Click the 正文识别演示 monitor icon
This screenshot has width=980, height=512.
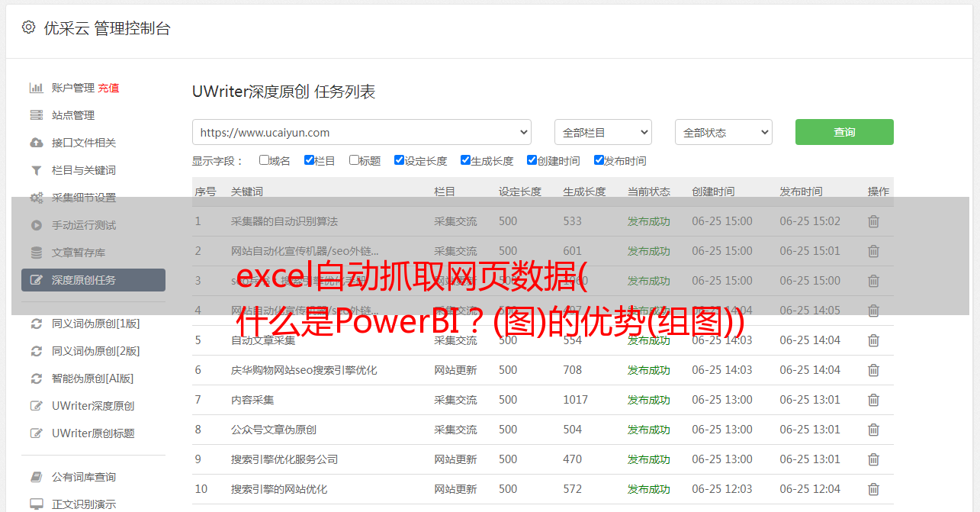[x=36, y=504]
